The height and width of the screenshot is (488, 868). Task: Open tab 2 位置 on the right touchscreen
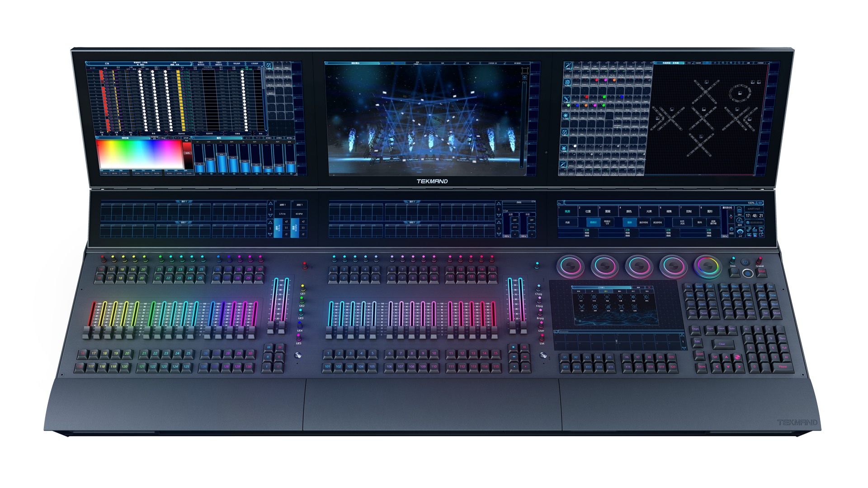588,211
